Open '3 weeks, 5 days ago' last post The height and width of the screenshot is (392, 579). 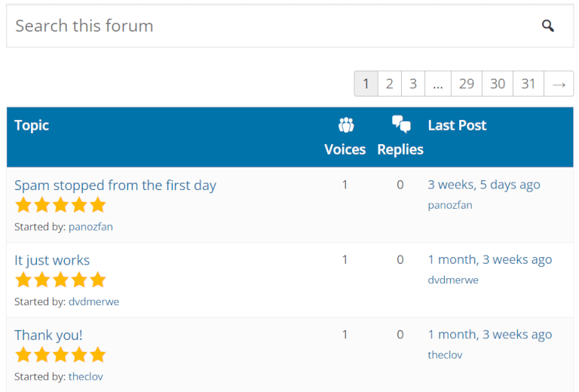tap(484, 185)
